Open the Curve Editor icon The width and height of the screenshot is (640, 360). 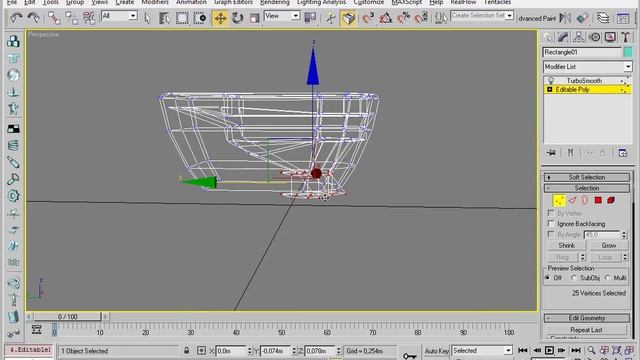click(x=623, y=18)
